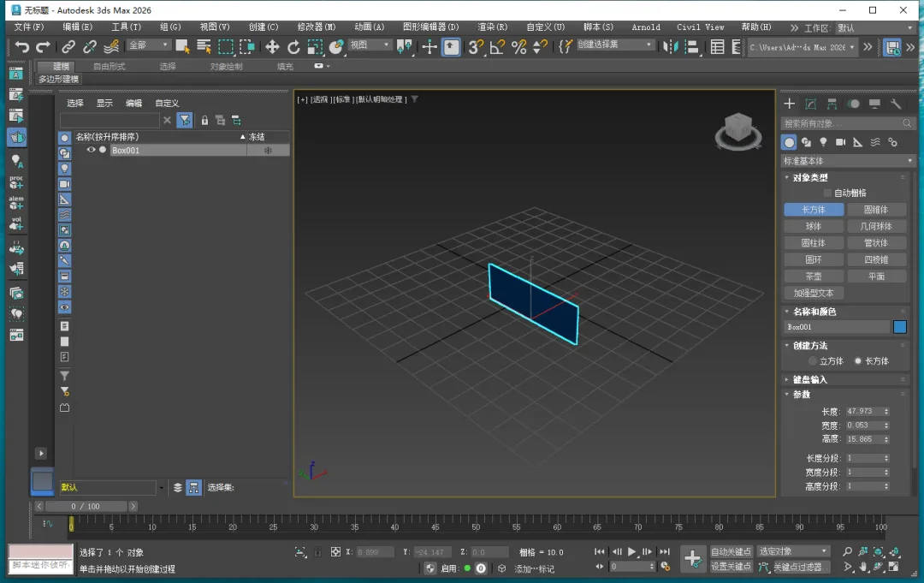The height and width of the screenshot is (583, 924).
Task: Switch to the 自由形式 ribbon tab
Action: click(x=109, y=66)
